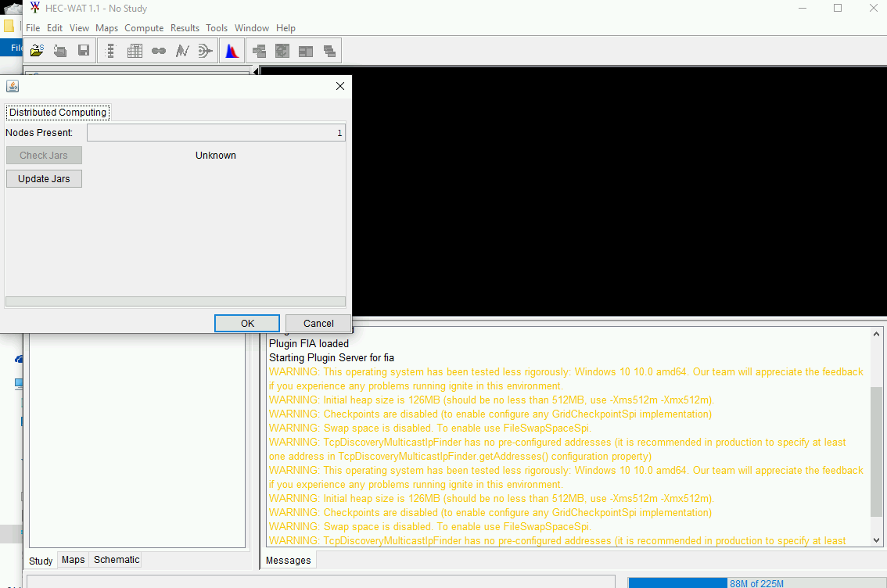Select the Distributed Computing tab

(x=57, y=112)
